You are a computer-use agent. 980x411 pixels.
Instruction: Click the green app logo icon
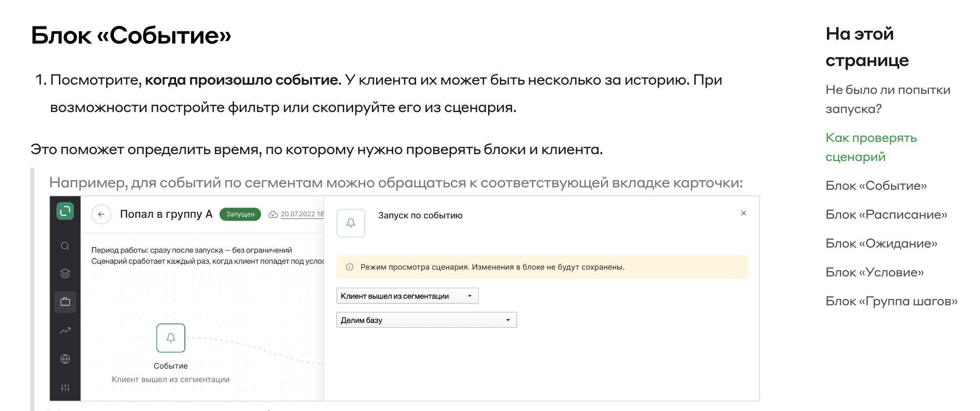(x=65, y=211)
